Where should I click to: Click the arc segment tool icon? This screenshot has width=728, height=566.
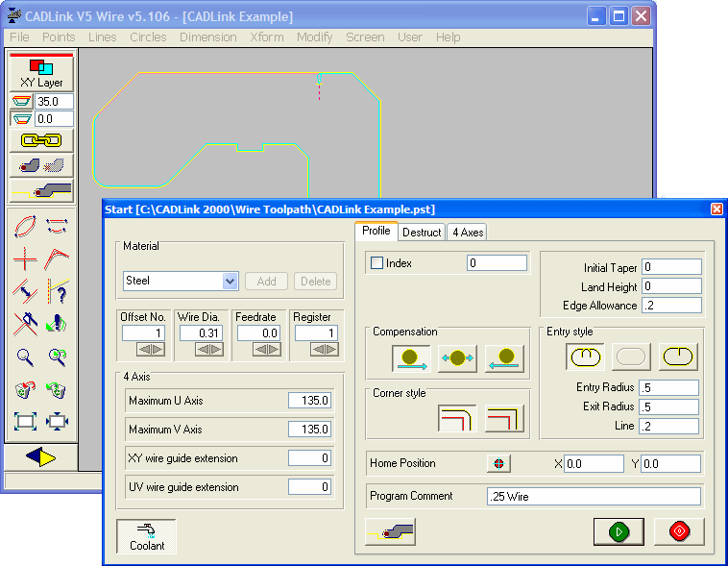57,227
